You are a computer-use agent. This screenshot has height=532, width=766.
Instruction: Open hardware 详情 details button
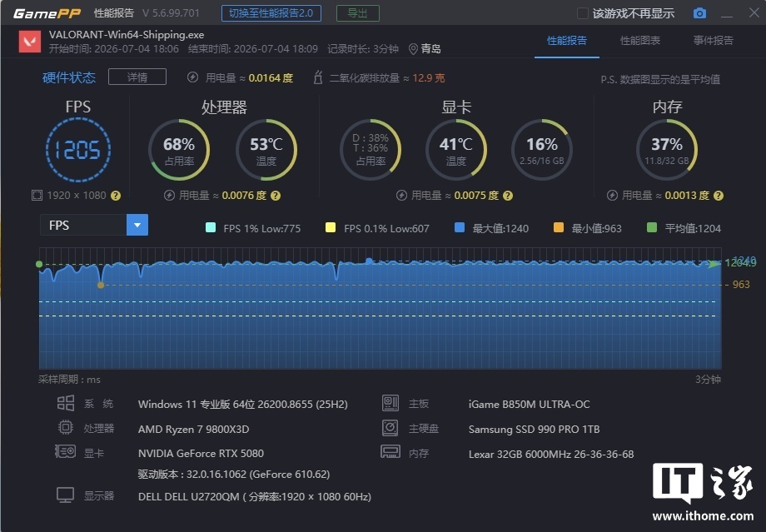pos(137,77)
